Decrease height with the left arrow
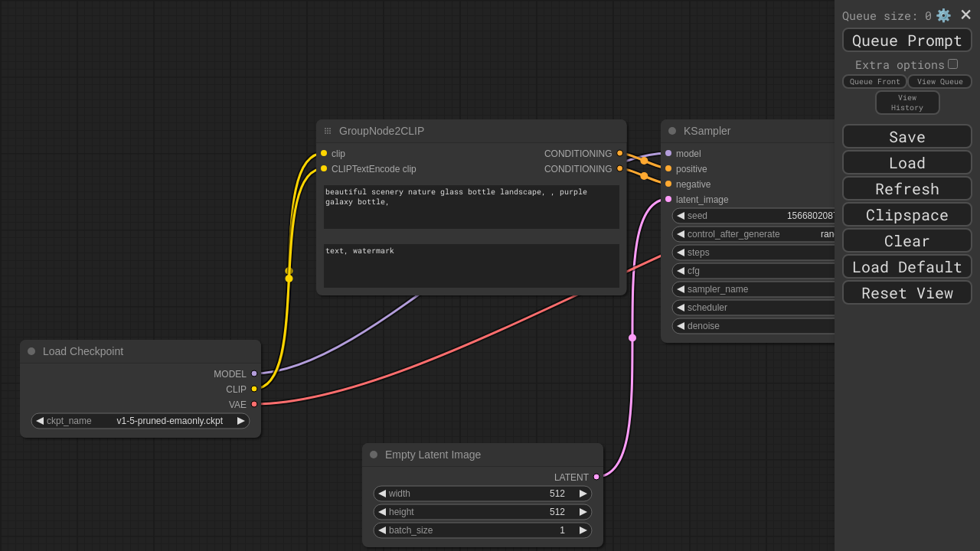980x551 pixels. (x=382, y=512)
